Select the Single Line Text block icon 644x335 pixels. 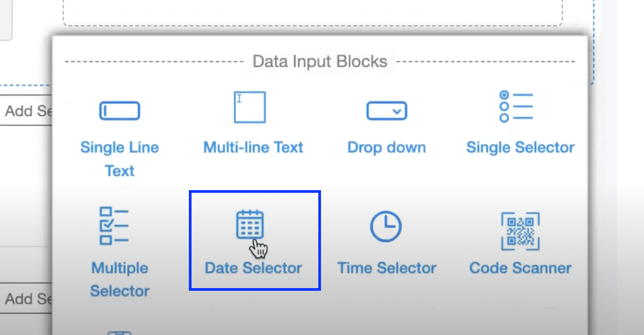click(x=119, y=110)
